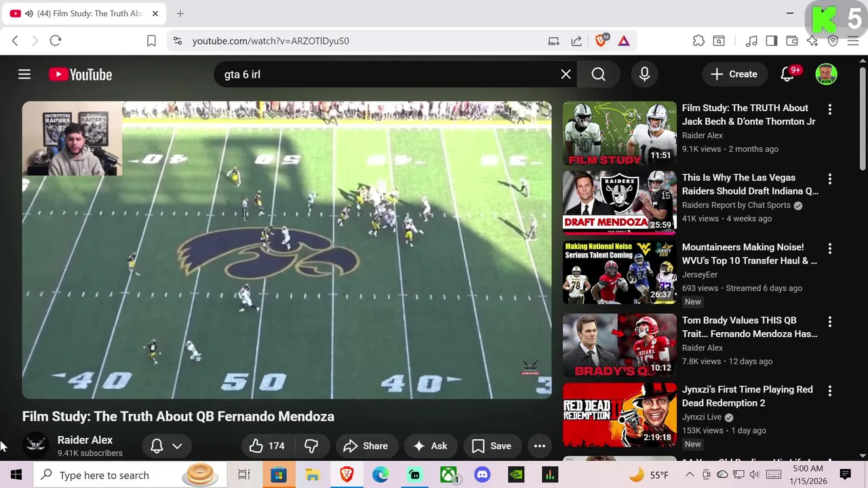
Task: Open Brave Leo AI sparkle icon
Action: coord(812,41)
